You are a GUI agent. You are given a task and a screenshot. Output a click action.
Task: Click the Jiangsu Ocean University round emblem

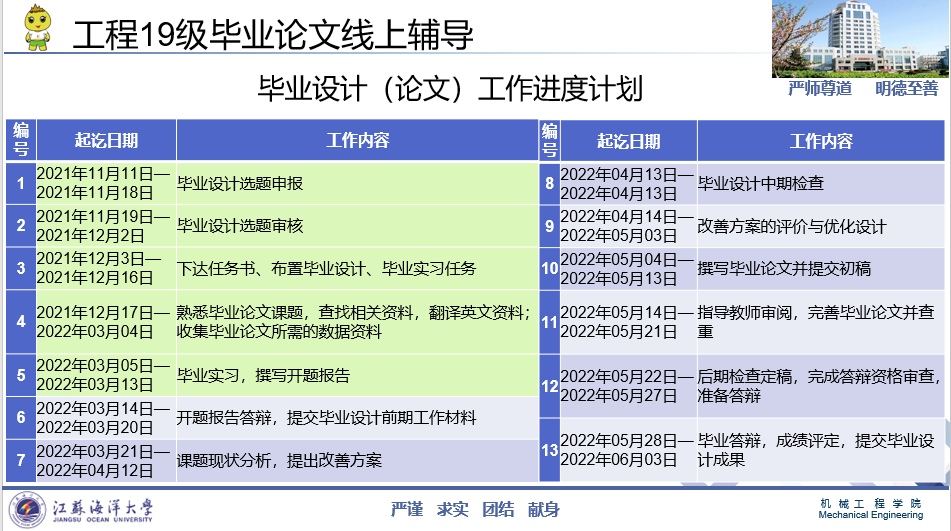pyautogui.click(x=27, y=509)
